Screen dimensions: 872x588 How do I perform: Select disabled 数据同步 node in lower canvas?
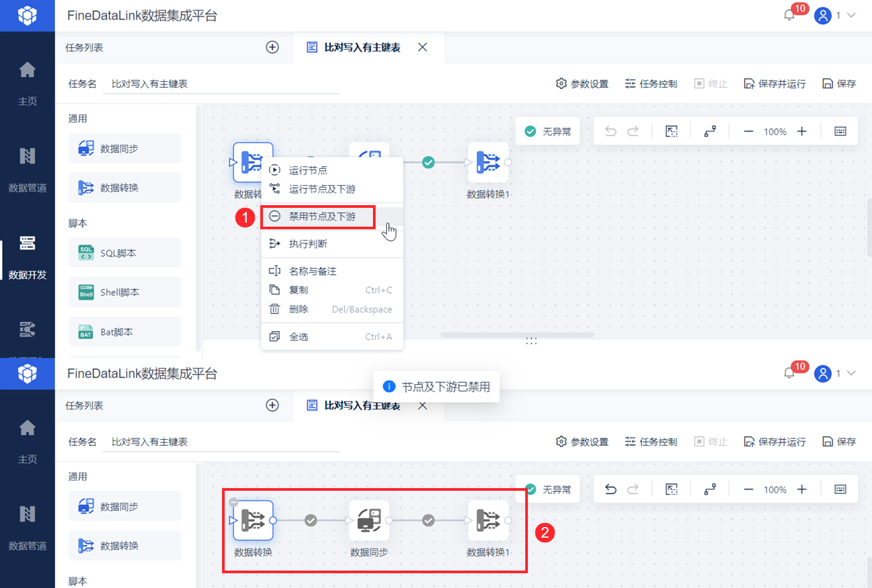pos(369,520)
